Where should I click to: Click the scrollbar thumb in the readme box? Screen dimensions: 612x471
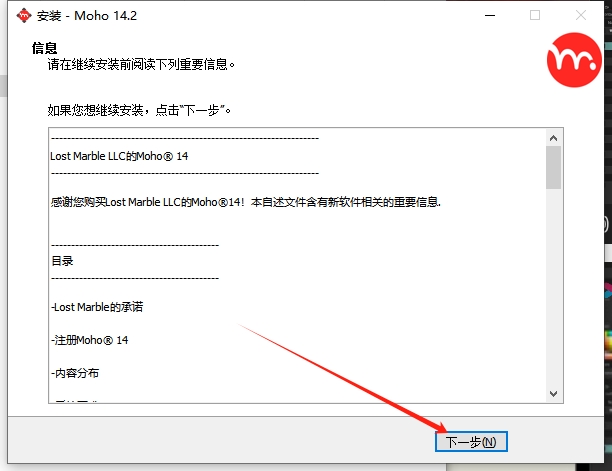pyautogui.click(x=553, y=168)
